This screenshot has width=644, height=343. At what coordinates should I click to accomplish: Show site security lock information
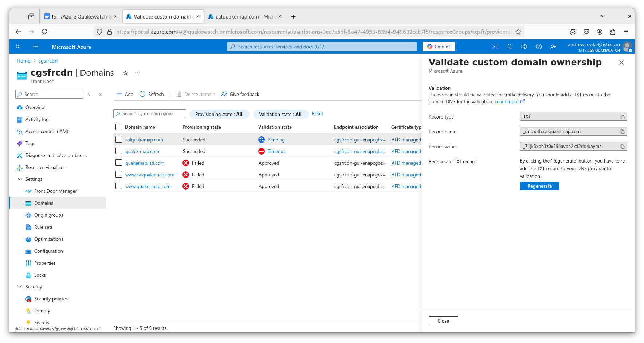pos(110,32)
